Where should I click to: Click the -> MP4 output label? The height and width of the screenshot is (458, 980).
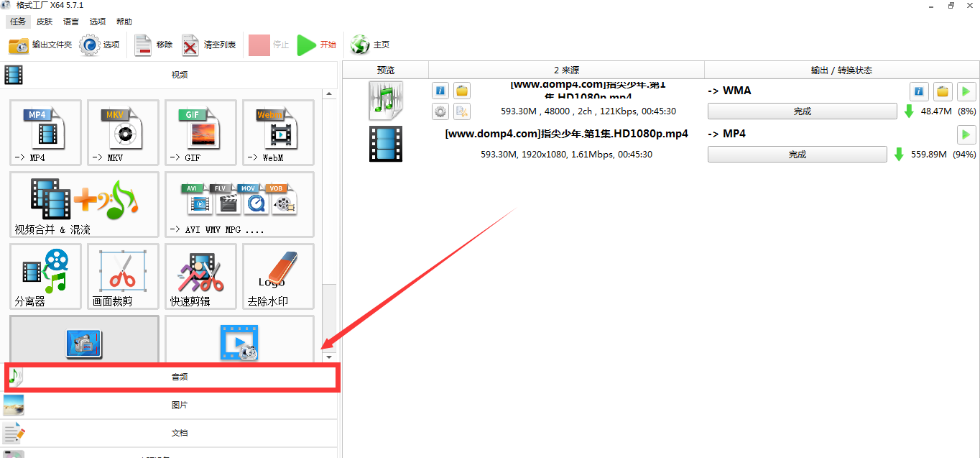727,134
